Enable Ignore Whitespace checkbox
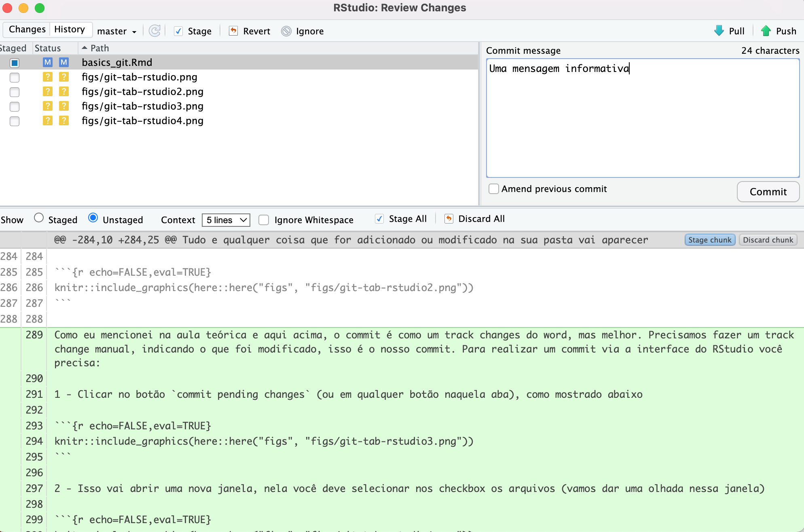The image size is (804, 532). pyautogui.click(x=264, y=220)
